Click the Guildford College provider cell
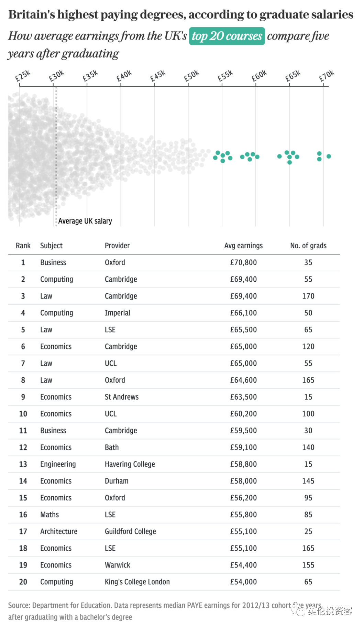364x627 pixels. tap(130, 531)
